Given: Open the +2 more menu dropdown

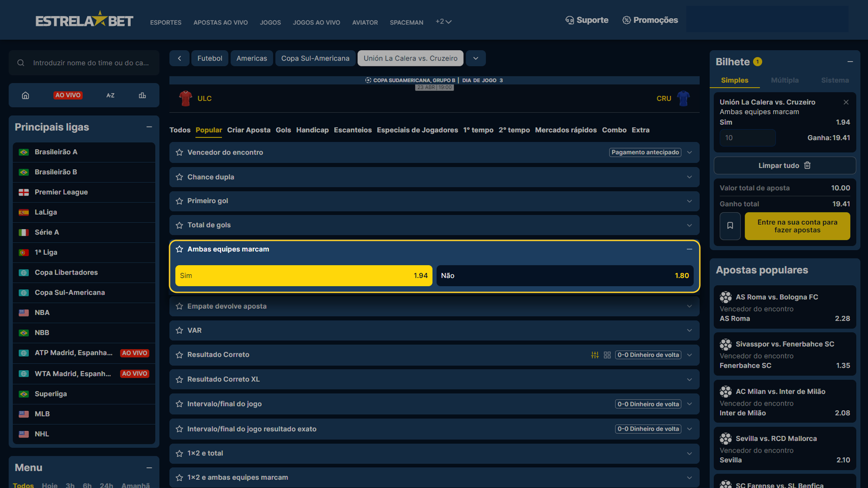Looking at the screenshot, I should pos(443,22).
